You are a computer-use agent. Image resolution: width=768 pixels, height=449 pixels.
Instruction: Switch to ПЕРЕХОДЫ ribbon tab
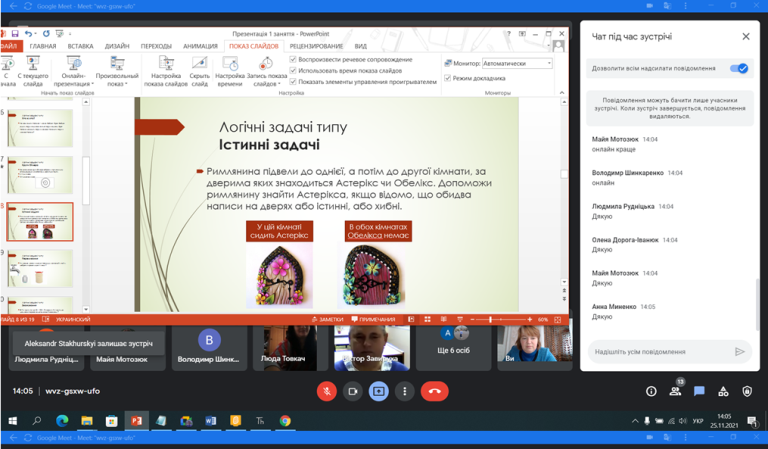point(156,46)
